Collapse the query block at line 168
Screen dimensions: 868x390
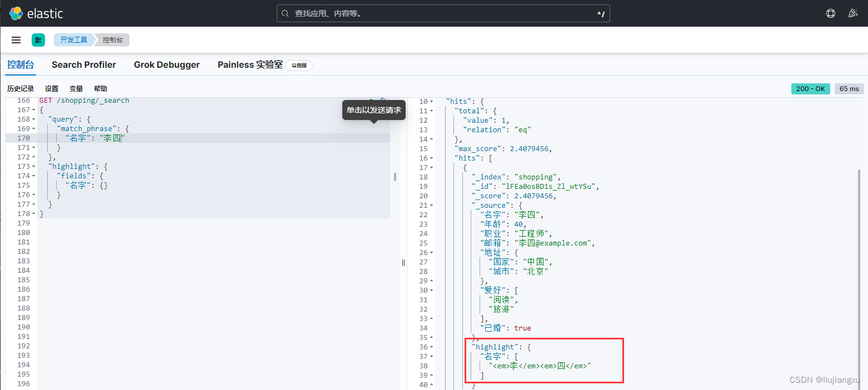pos(33,119)
